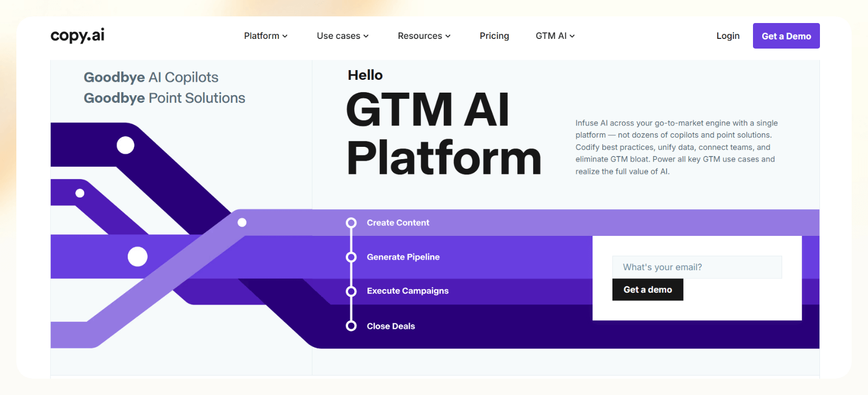Open the GTM AI menu
This screenshot has height=395, width=868.
pos(555,36)
